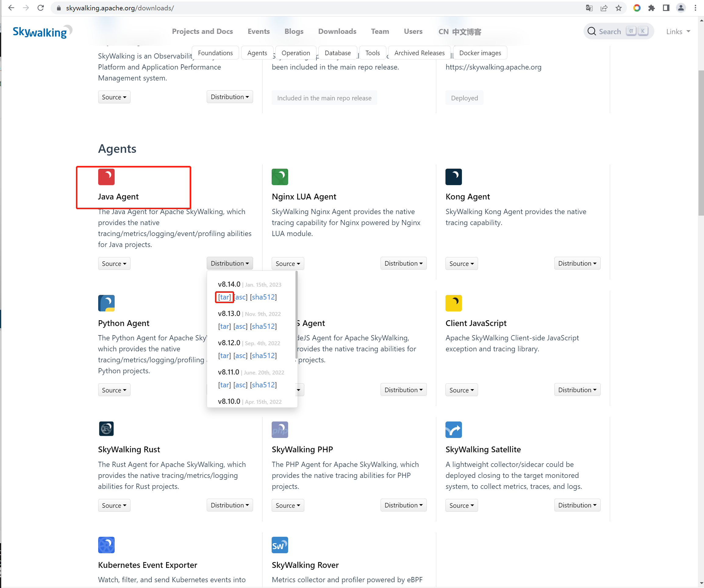
Task: Click the Downloads menu item
Action: click(337, 32)
